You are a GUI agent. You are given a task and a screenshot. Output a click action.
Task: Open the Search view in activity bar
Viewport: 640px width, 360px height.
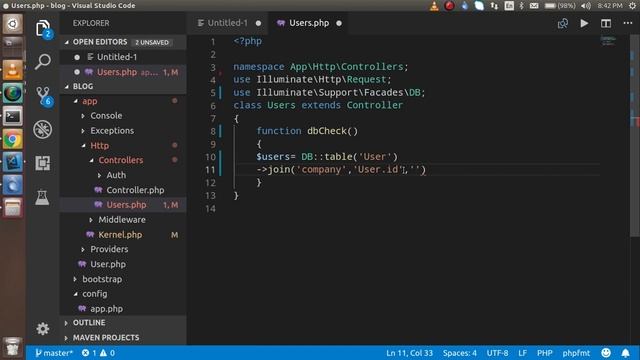click(43, 61)
